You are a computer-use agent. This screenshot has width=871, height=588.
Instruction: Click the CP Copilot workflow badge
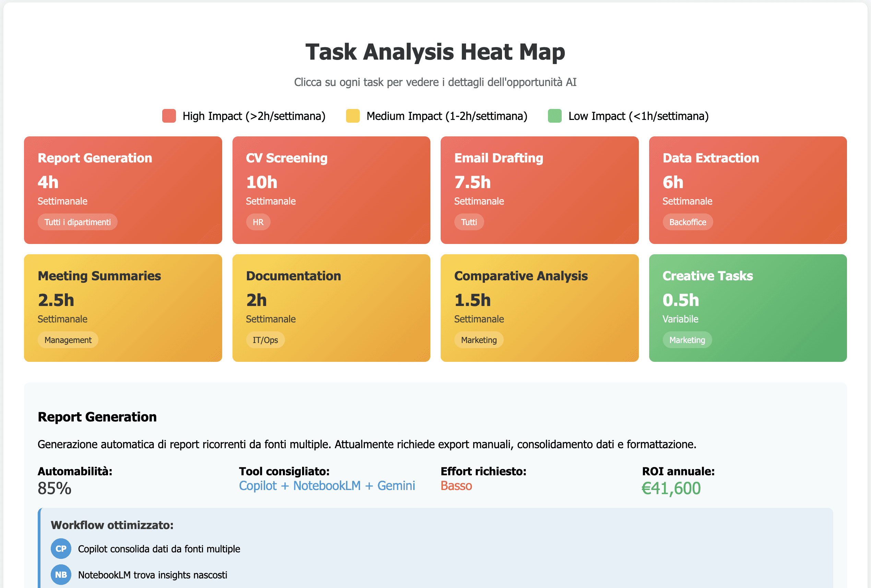pos(61,548)
